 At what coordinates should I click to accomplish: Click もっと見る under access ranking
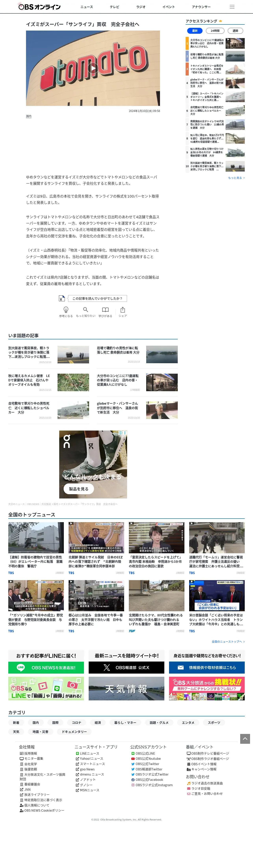click(236, 178)
